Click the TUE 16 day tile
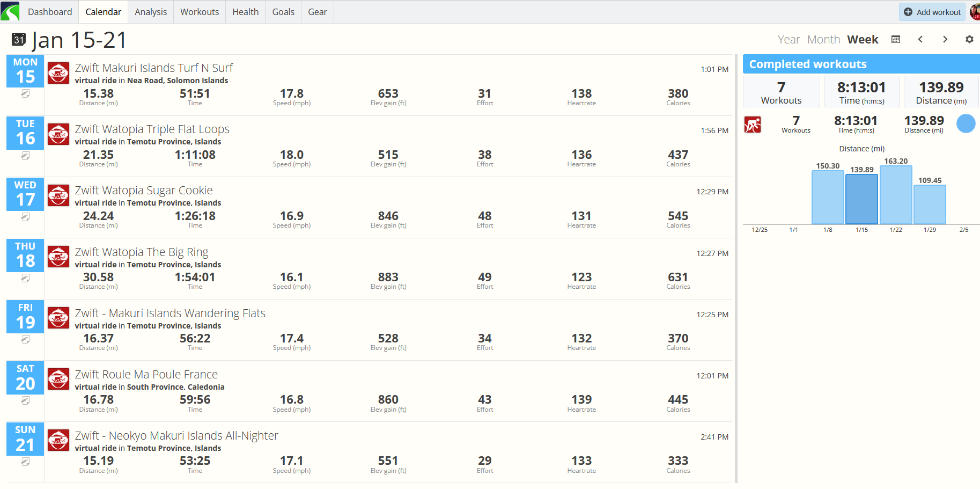980x489 pixels. tap(25, 133)
